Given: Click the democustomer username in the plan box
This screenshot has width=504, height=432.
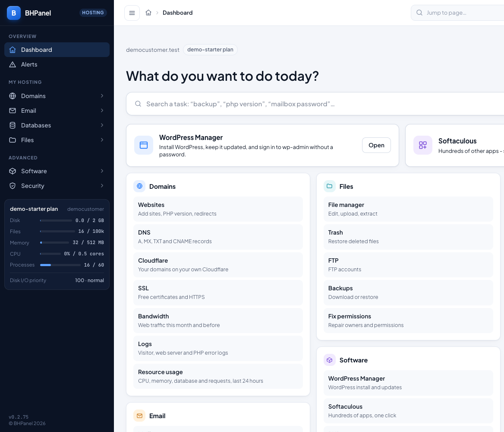Looking at the screenshot, I should pyautogui.click(x=85, y=209).
